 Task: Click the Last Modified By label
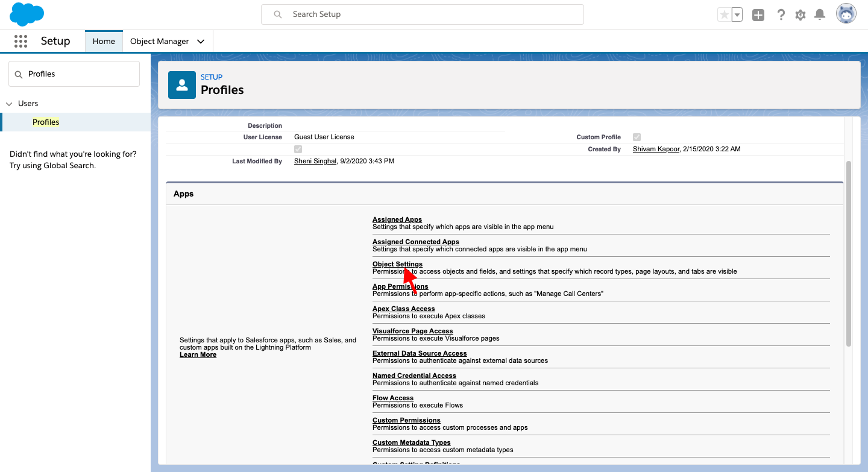point(257,161)
